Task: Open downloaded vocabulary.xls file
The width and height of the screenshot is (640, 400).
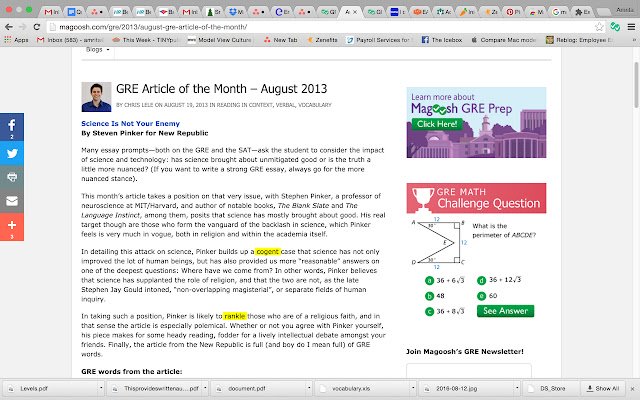Action: pos(364,389)
